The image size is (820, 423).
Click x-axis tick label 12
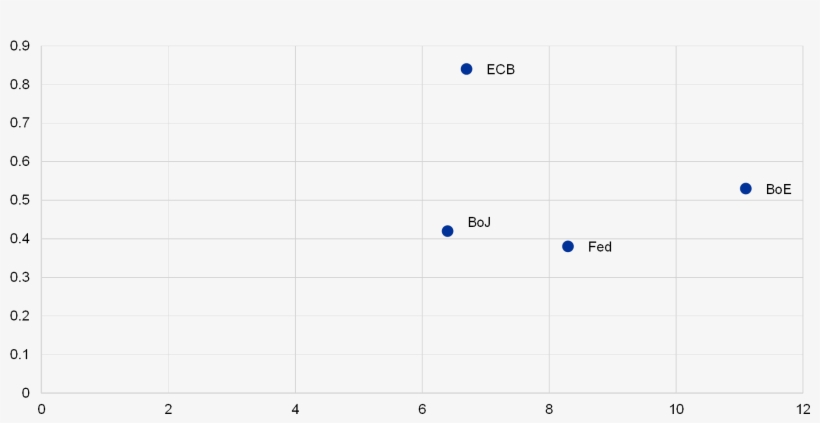pos(803,409)
